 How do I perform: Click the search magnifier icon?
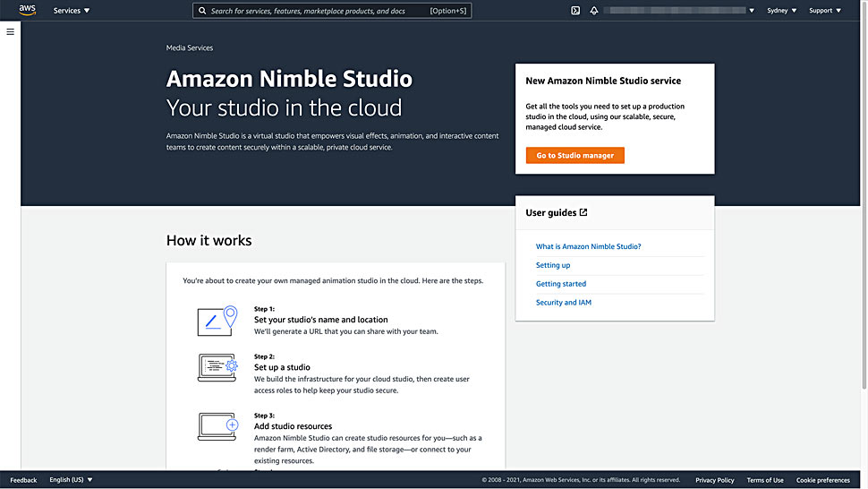coord(202,11)
